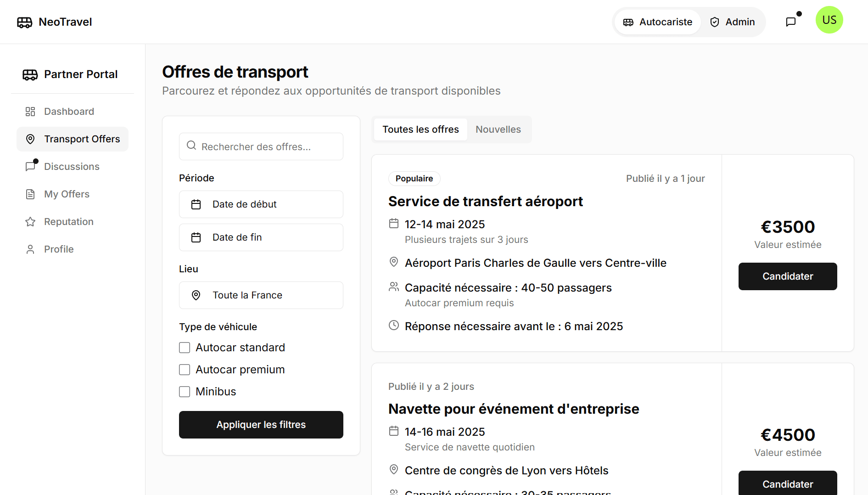Click the NeoTravel bus logo icon
This screenshot has width=868, height=495.
click(25, 22)
